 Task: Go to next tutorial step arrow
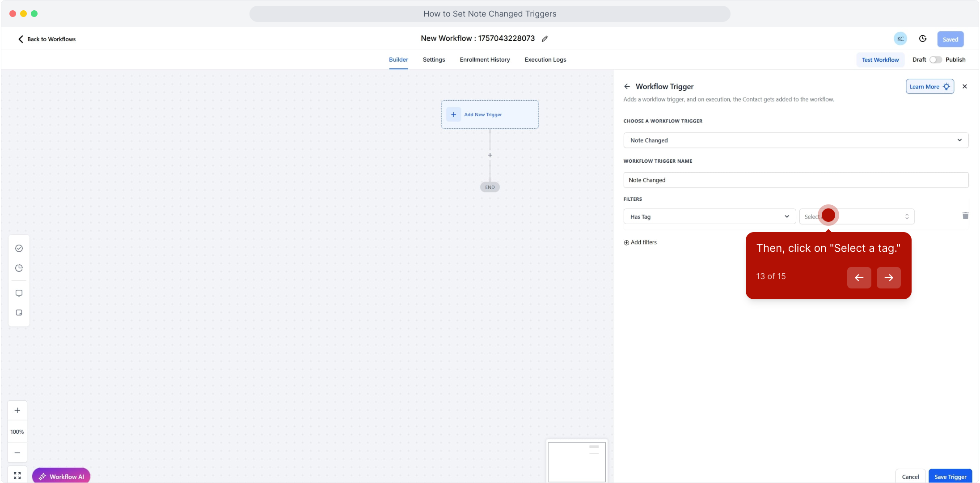point(888,278)
